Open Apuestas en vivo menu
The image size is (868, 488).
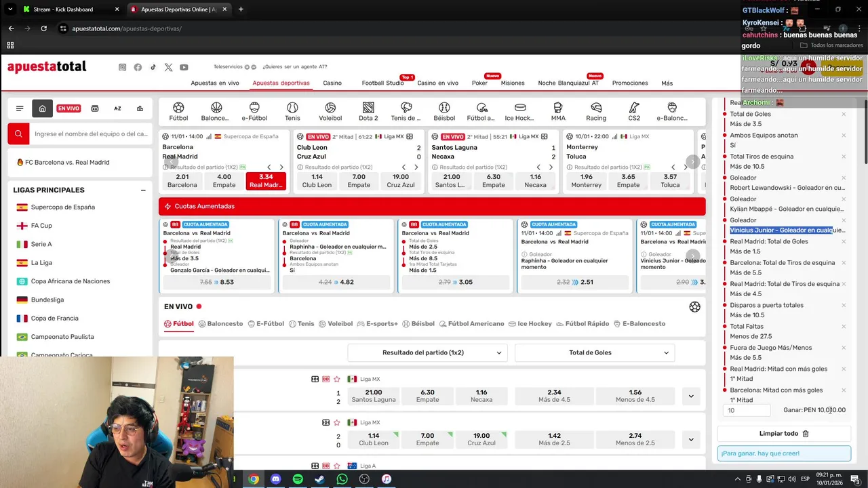tap(215, 83)
